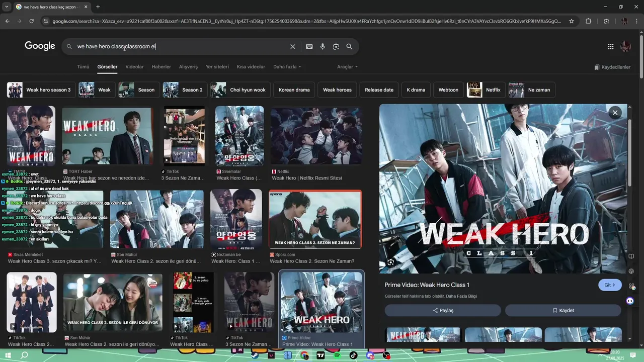
Task: Click the magnifier search submit icon
Action: coord(349,47)
